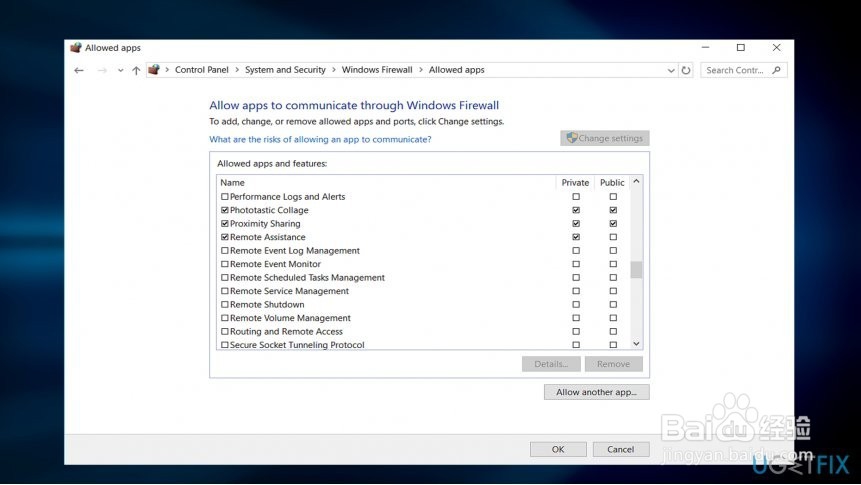Image resolution: width=861 pixels, height=485 pixels.
Task: Enable Private for Remote Shutdown
Action: click(x=576, y=304)
